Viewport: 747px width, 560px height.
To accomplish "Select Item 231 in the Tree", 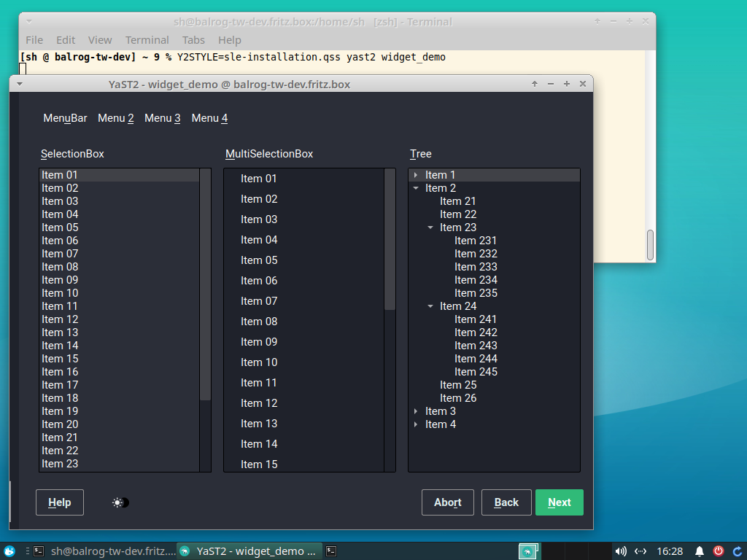I will 476,241.
